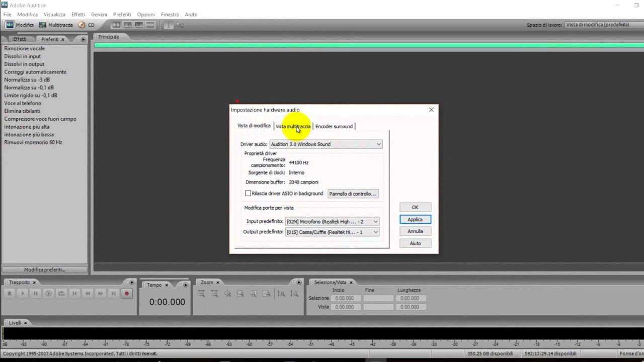The width and height of the screenshot is (644, 362).
Task: Open the Zoom panel options menu arrow
Action: coord(299,282)
